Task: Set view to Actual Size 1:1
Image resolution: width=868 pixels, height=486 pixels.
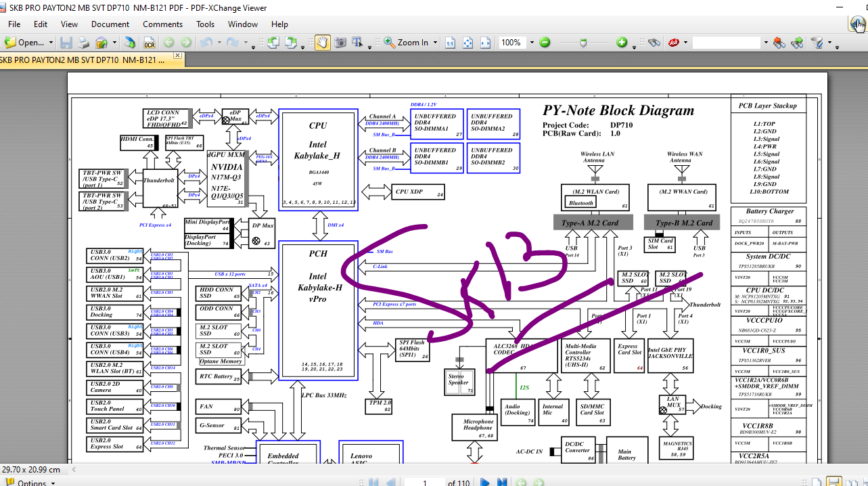Action: (x=450, y=43)
